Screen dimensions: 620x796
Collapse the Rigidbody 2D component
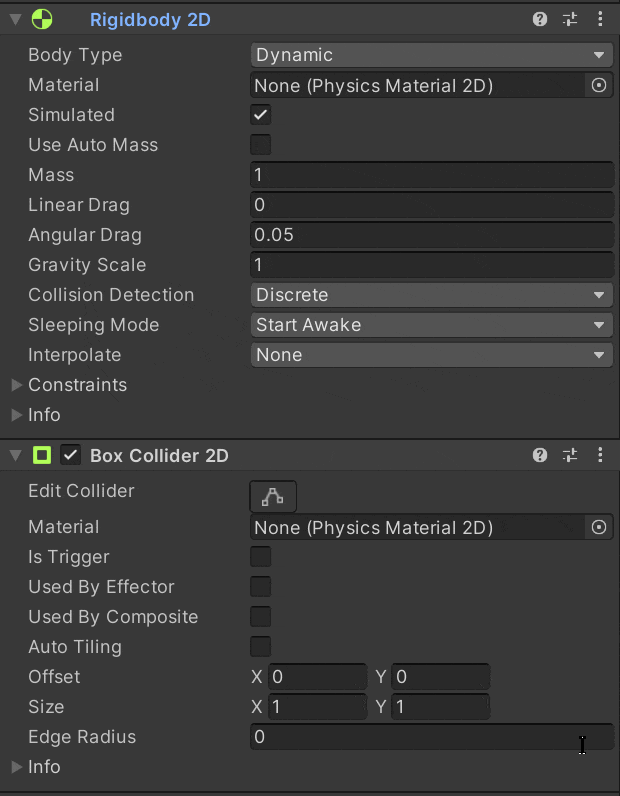(x=14, y=19)
